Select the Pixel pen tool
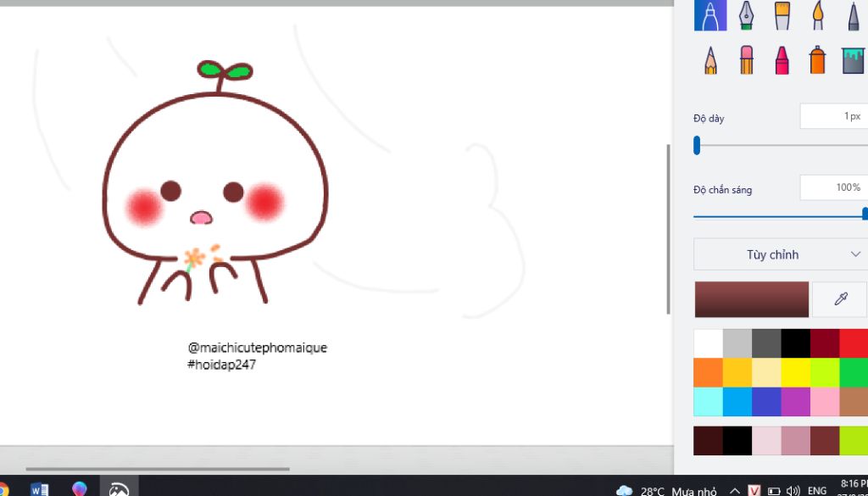This screenshot has width=868, height=496. point(853,15)
